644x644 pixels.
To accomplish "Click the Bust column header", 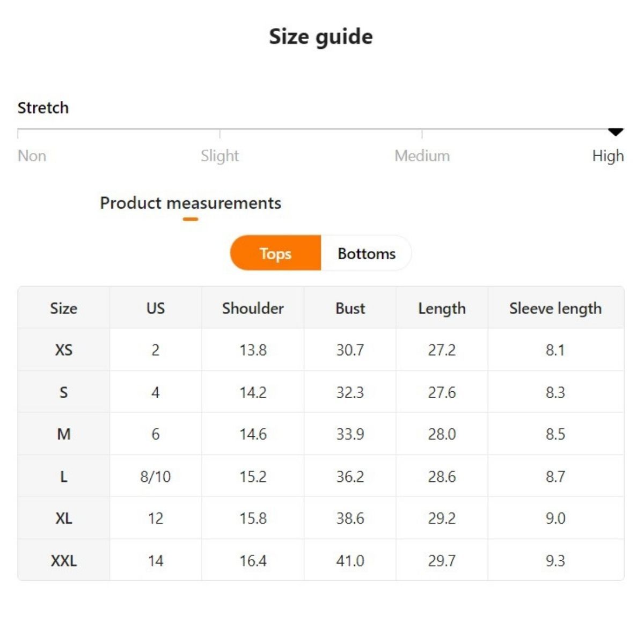I will coord(350,308).
